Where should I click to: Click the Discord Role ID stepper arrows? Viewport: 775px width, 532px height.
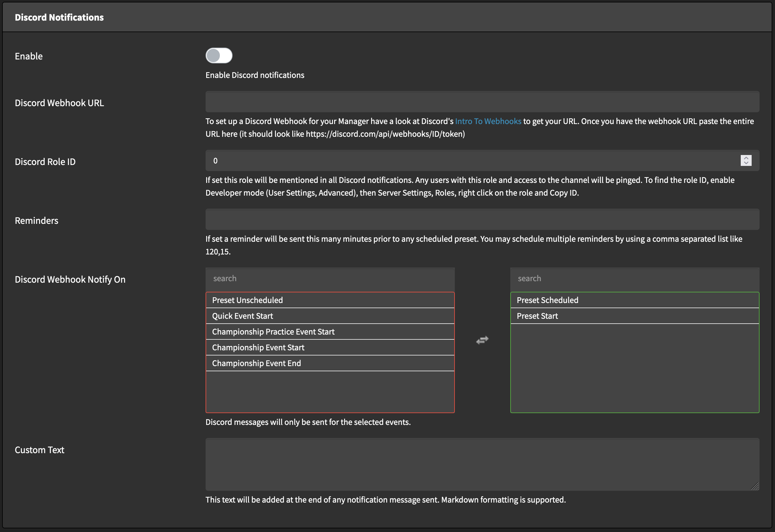(x=746, y=160)
